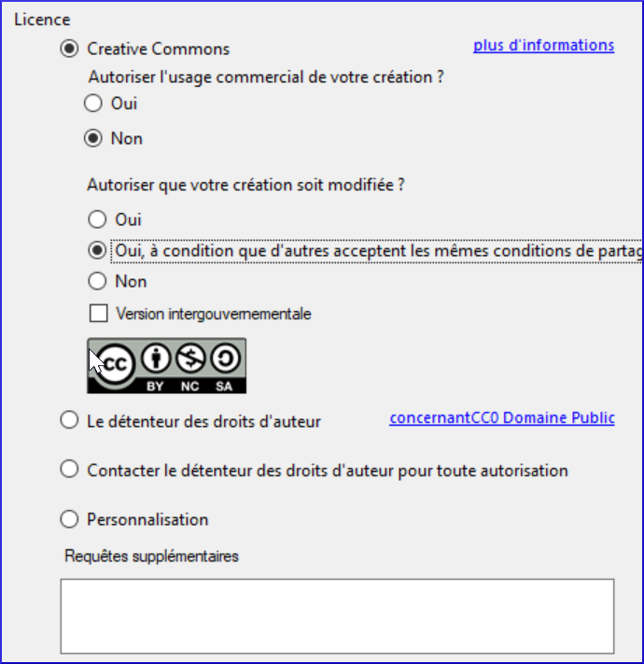The height and width of the screenshot is (664, 644).
Task: Enable the Version intergouvernementale checkbox
Action: [97, 314]
